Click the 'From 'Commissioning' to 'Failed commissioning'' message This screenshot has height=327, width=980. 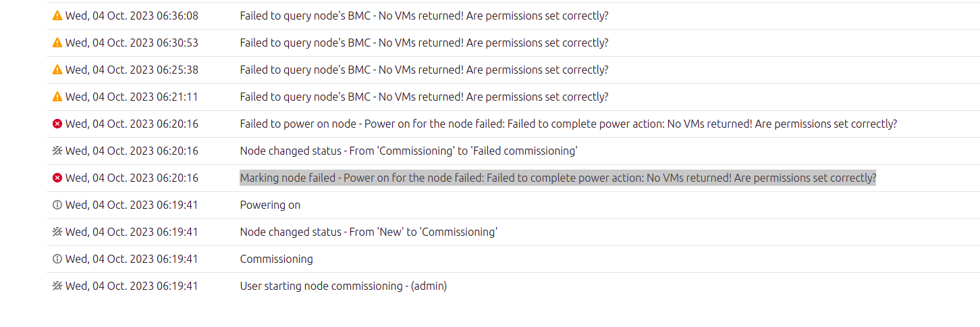(x=408, y=151)
